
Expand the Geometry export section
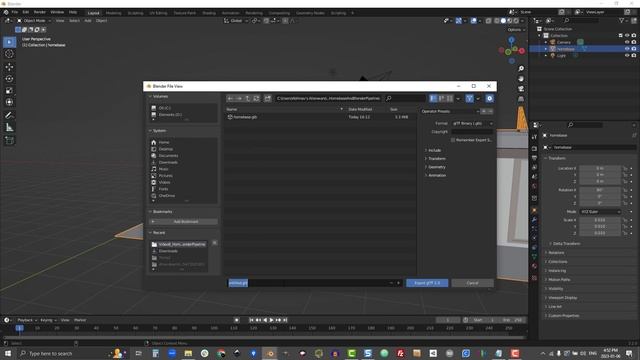436,167
